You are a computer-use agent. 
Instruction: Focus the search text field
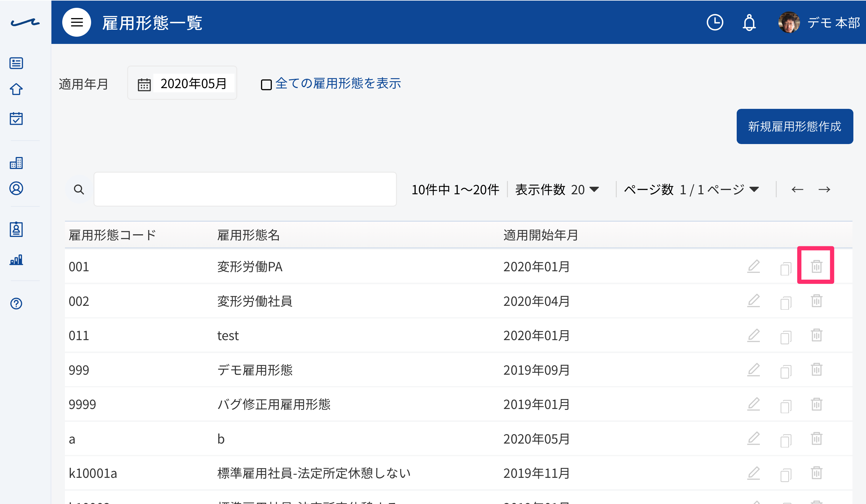[x=245, y=189]
